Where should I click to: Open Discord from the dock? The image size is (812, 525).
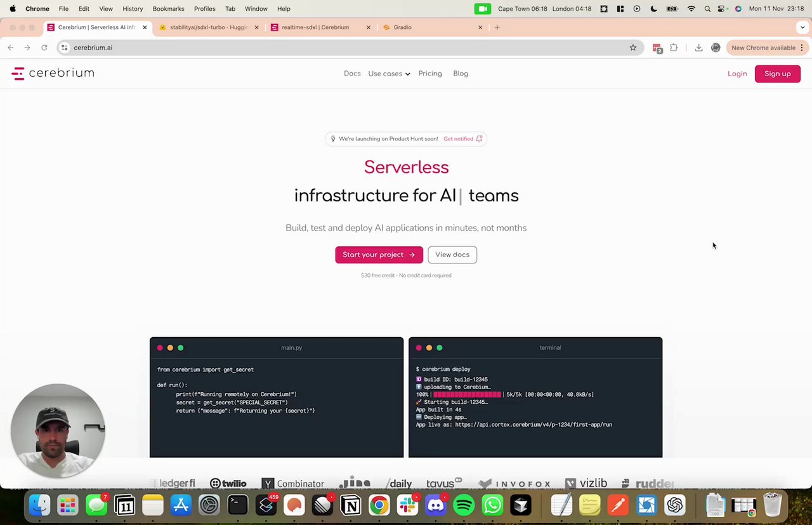pos(436,505)
